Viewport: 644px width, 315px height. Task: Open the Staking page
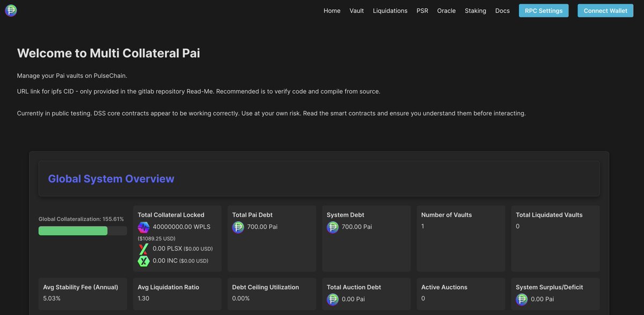tap(475, 11)
